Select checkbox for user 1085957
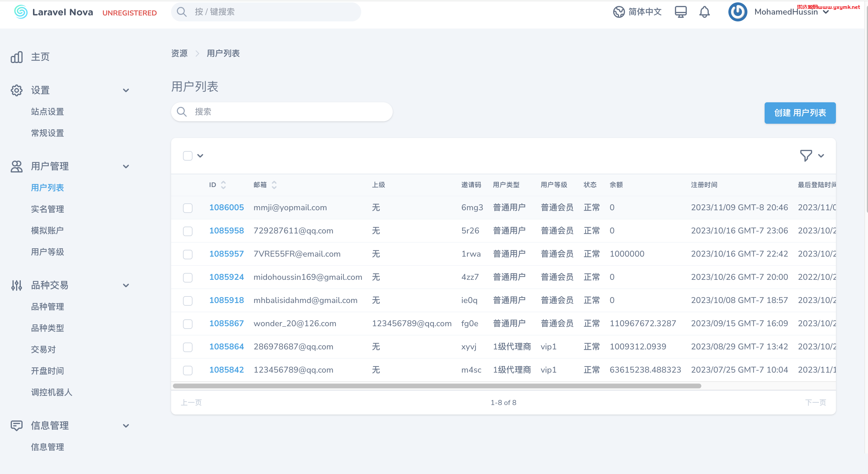868x474 pixels. [188, 254]
